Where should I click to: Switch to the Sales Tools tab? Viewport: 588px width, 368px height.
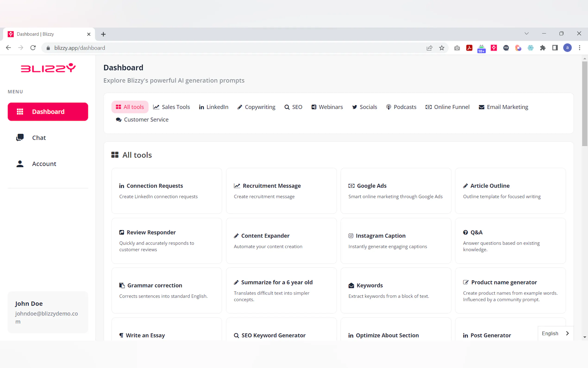point(172,107)
